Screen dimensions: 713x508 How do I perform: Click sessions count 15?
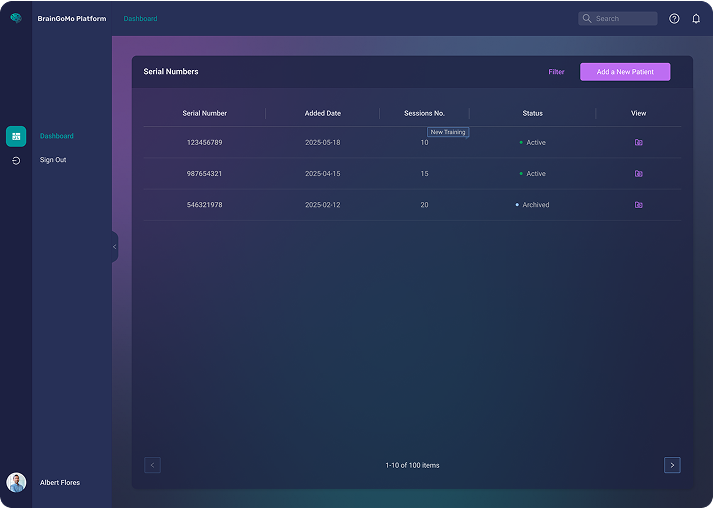424,174
